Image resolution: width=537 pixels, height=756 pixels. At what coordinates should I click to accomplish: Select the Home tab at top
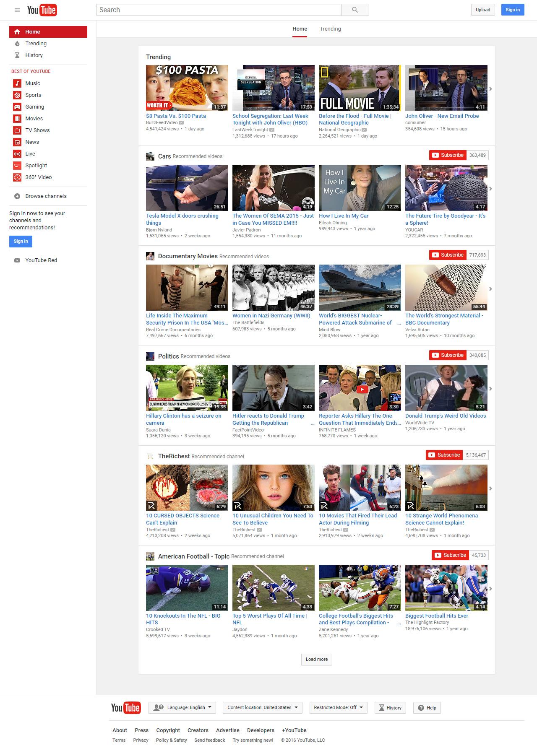tap(300, 29)
